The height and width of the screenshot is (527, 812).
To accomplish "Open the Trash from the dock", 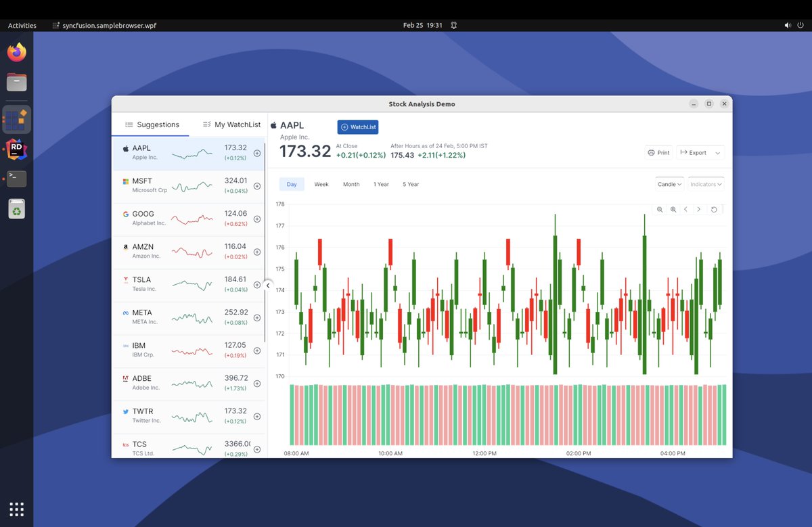I will coord(17,210).
